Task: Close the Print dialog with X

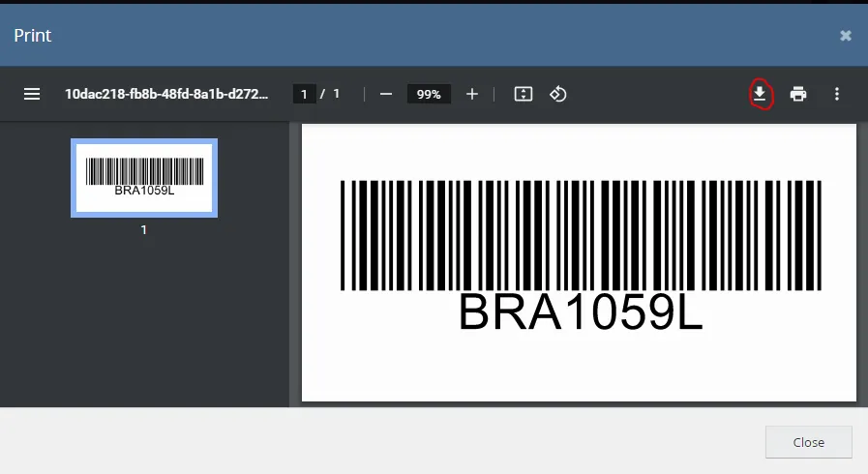Action: (846, 36)
